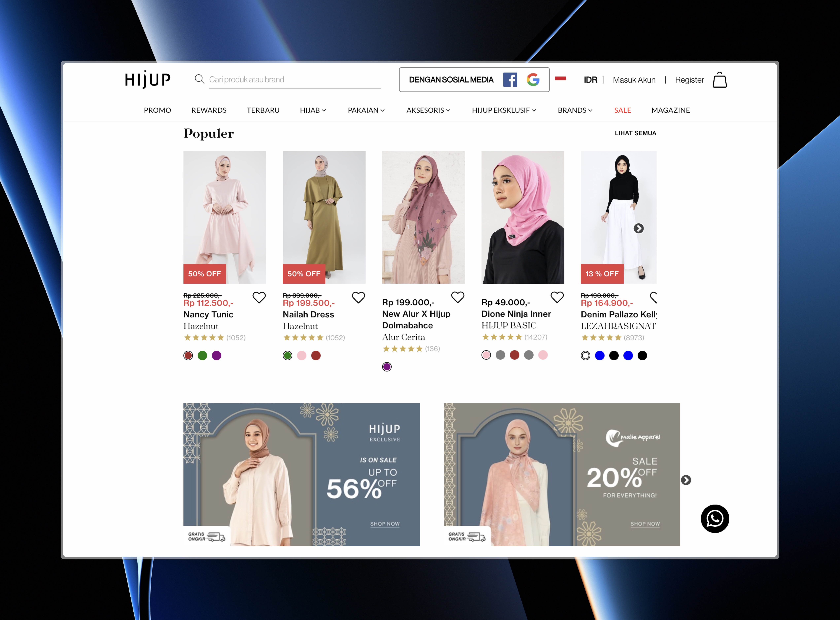Open Nancy Tunic product image
The height and width of the screenshot is (620, 840).
[225, 217]
